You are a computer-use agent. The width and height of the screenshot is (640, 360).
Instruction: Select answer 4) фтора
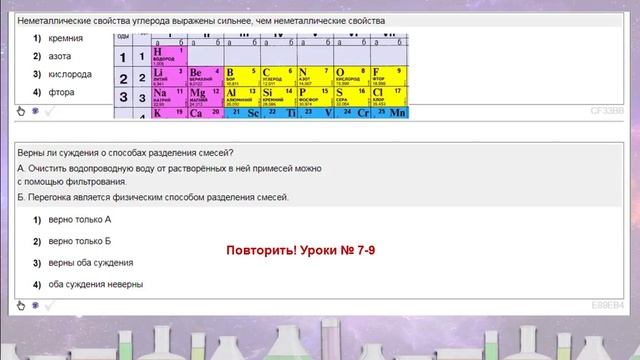[x=54, y=92]
